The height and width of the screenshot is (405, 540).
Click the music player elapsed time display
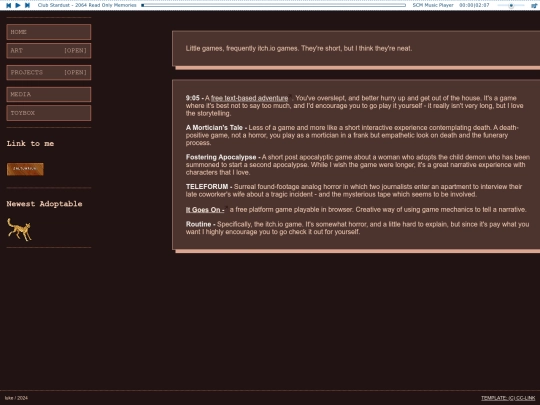tap(474, 5)
